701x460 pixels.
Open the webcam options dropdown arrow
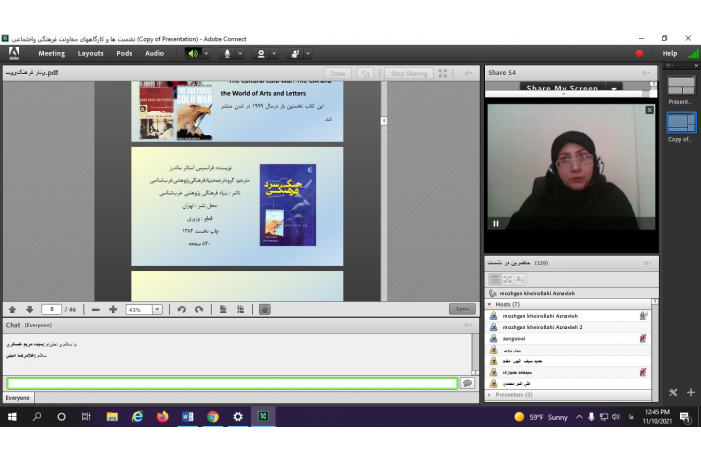click(x=274, y=54)
